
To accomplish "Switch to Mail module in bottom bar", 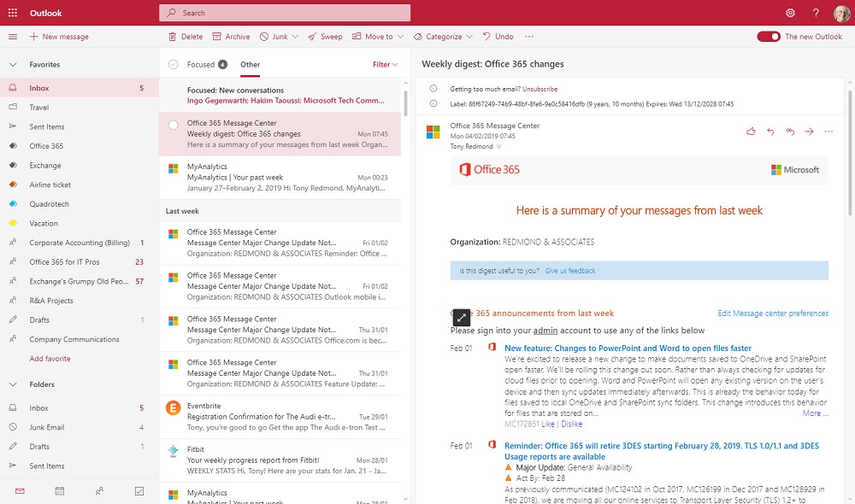I will coord(20,491).
